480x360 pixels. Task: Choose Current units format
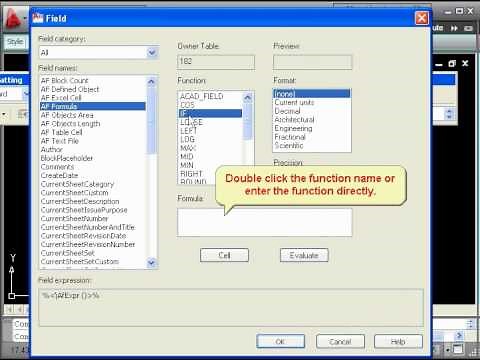pyautogui.click(x=294, y=102)
